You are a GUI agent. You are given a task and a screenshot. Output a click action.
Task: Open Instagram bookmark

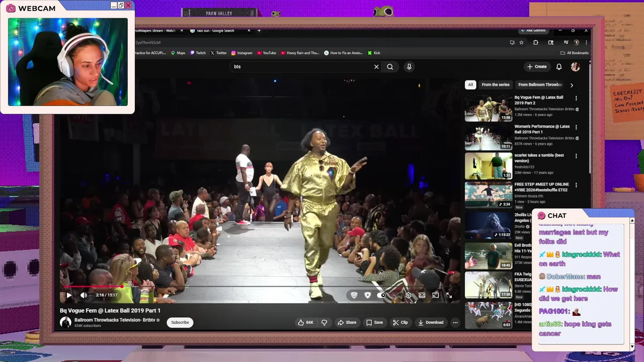[242, 53]
